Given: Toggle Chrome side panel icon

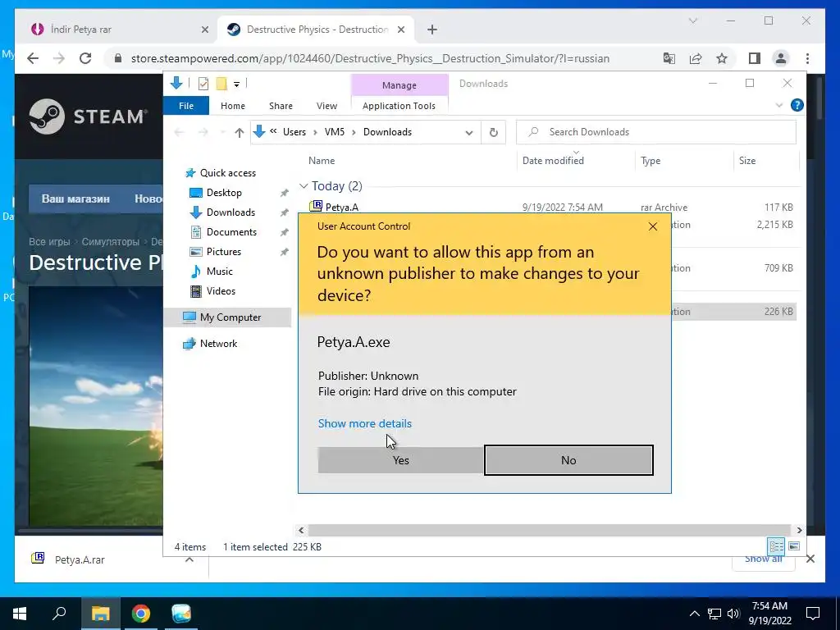Looking at the screenshot, I should (755, 58).
